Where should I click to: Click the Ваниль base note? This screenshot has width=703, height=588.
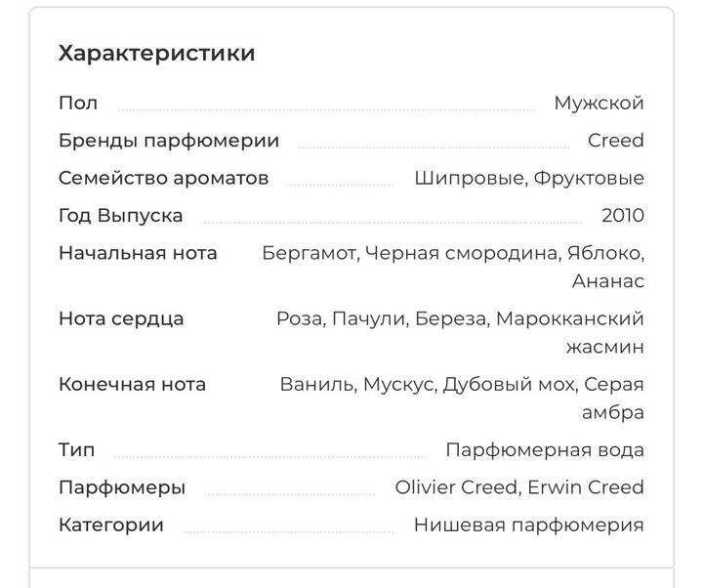click(316, 384)
